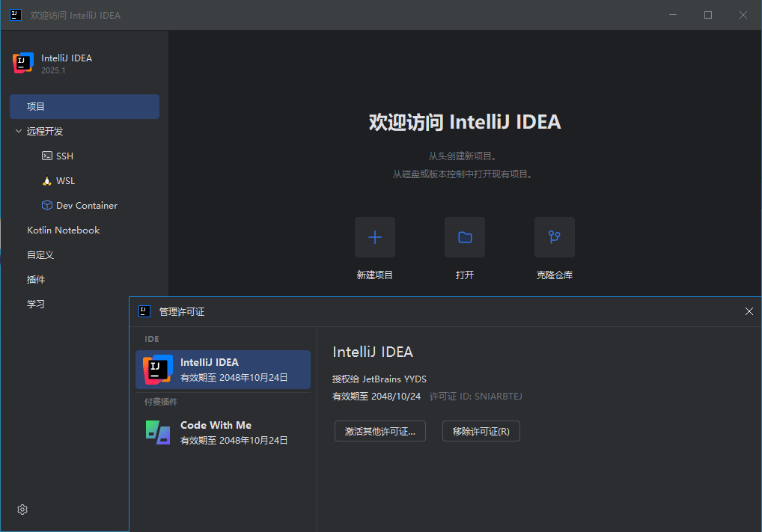Click 从磁盘或版本控制中打开现有项目。 text
Viewport: 762px width, 532px height.
click(x=462, y=174)
